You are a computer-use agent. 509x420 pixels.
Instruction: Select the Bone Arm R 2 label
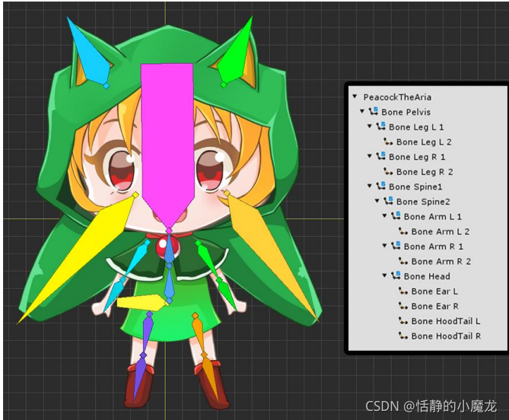click(x=441, y=261)
